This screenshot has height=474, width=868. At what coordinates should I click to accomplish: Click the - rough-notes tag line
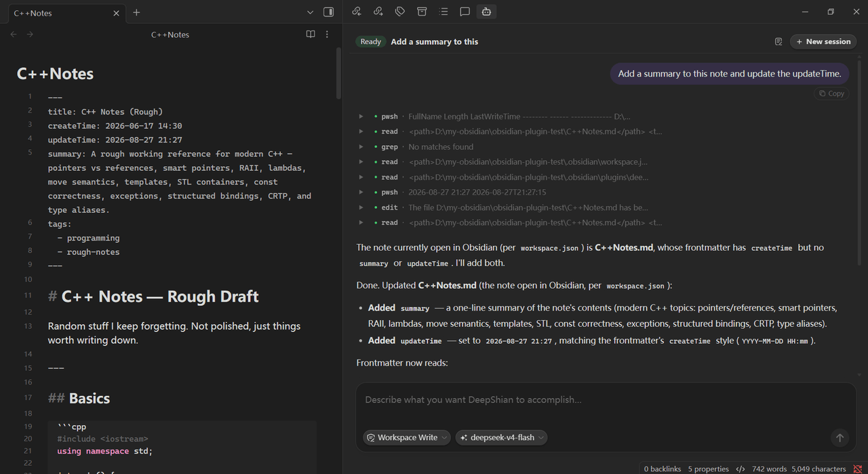[88, 252]
